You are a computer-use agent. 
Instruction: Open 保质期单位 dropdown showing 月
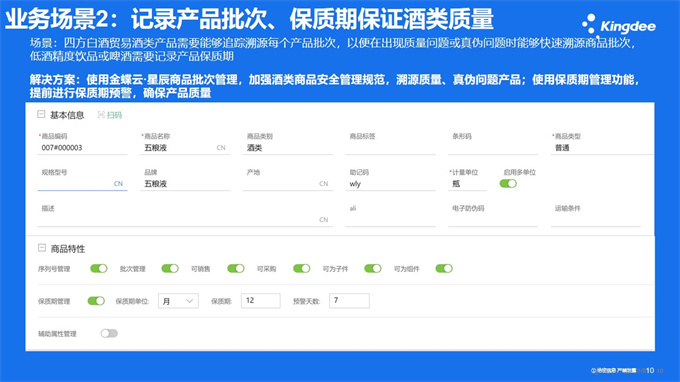[178, 301]
